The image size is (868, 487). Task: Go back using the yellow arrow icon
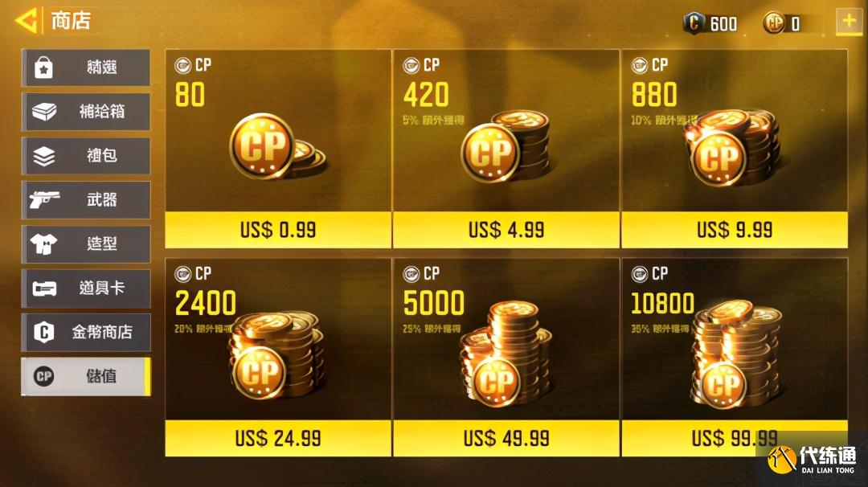(27, 20)
